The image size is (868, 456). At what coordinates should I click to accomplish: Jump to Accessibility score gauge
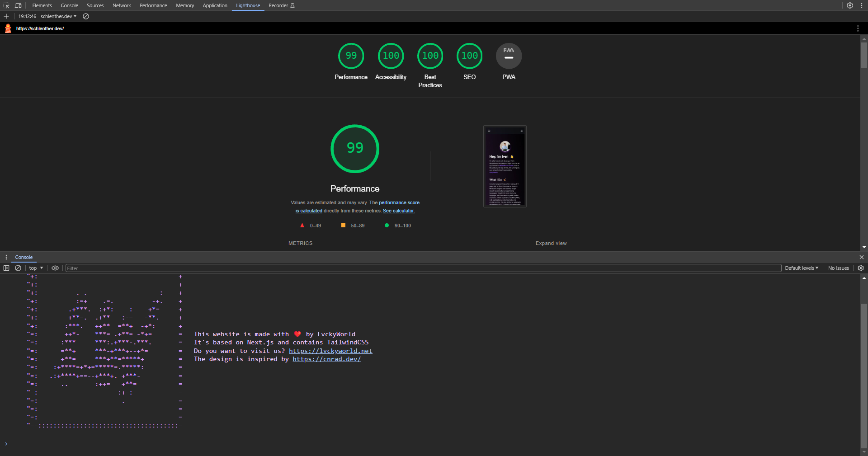(x=391, y=56)
